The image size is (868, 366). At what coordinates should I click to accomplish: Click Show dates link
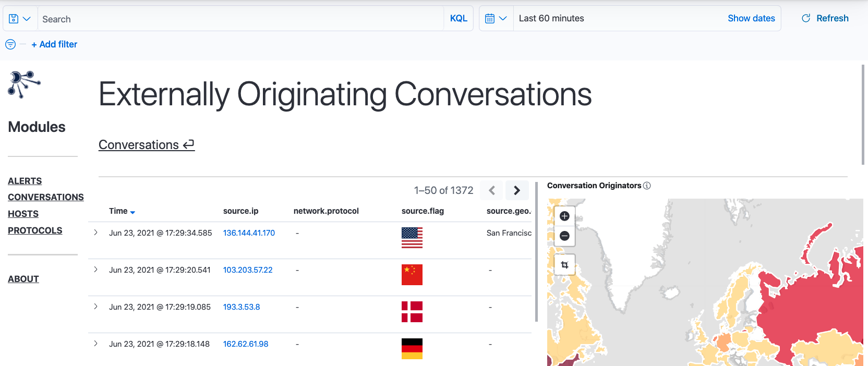click(x=751, y=18)
